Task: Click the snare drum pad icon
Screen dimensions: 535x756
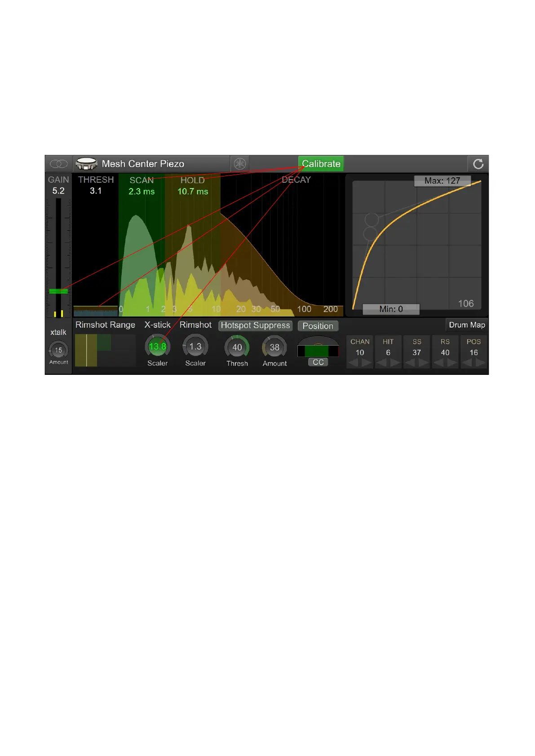Action: click(x=86, y=164)
